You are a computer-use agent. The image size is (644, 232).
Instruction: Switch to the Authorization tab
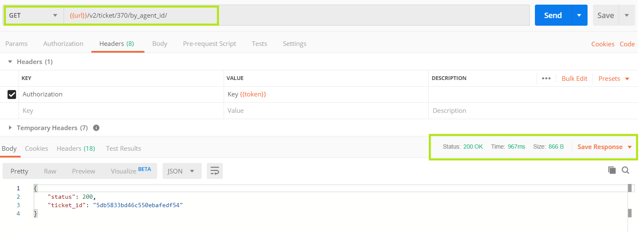[x=63, y=43]
